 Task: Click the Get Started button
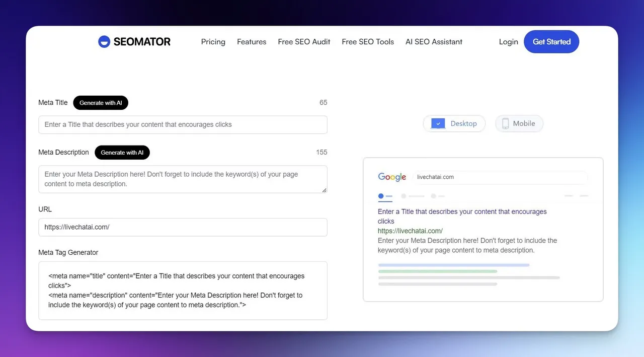pyautogui.click(x=551, y=42)
